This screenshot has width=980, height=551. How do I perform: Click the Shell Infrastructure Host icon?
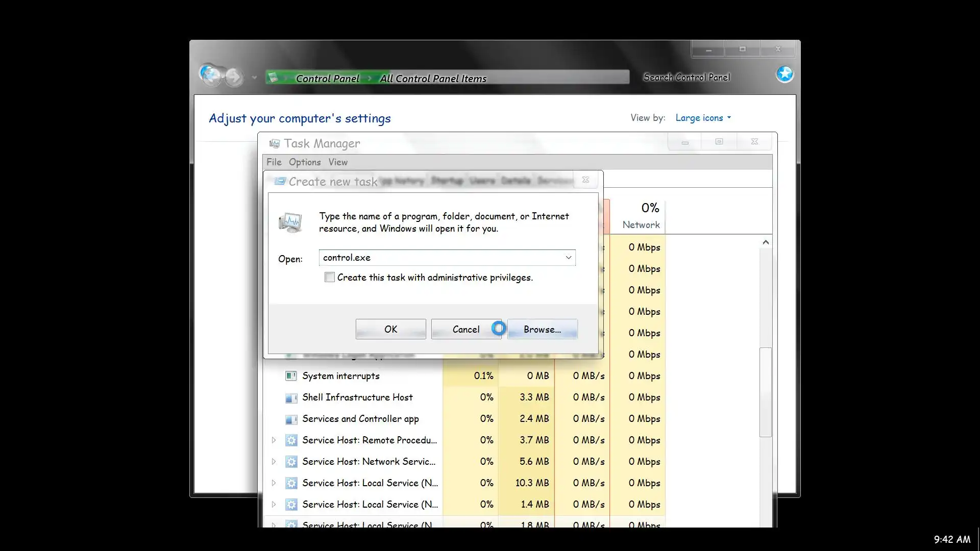click(291, 397)
